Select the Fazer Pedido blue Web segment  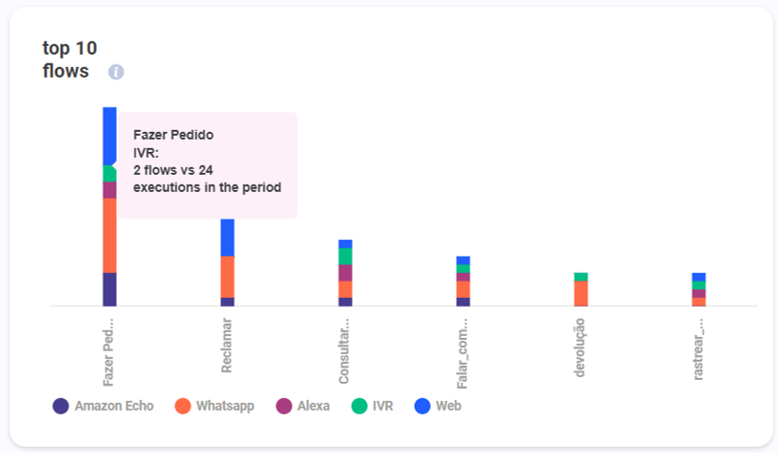pyautogui.click(x=110, y=135)
